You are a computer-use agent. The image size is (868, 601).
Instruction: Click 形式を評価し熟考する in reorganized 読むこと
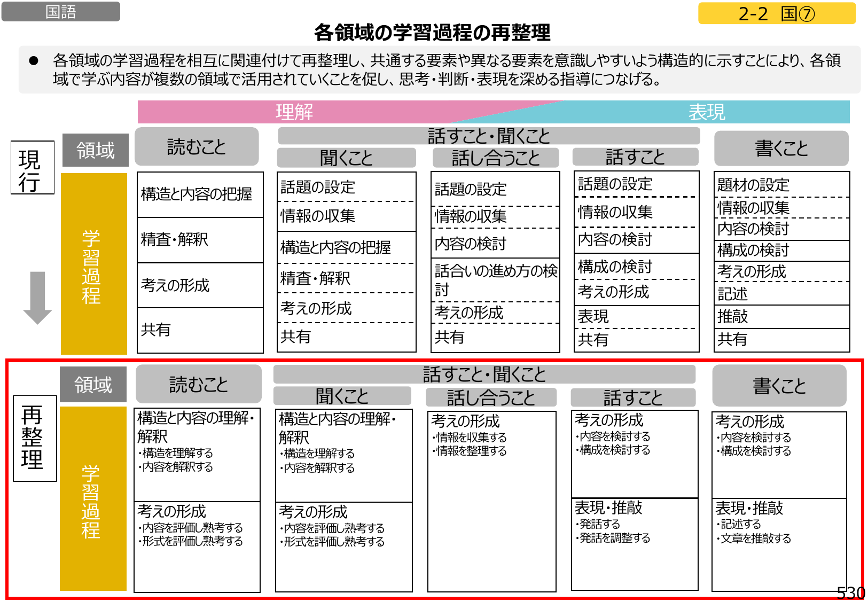190,541
